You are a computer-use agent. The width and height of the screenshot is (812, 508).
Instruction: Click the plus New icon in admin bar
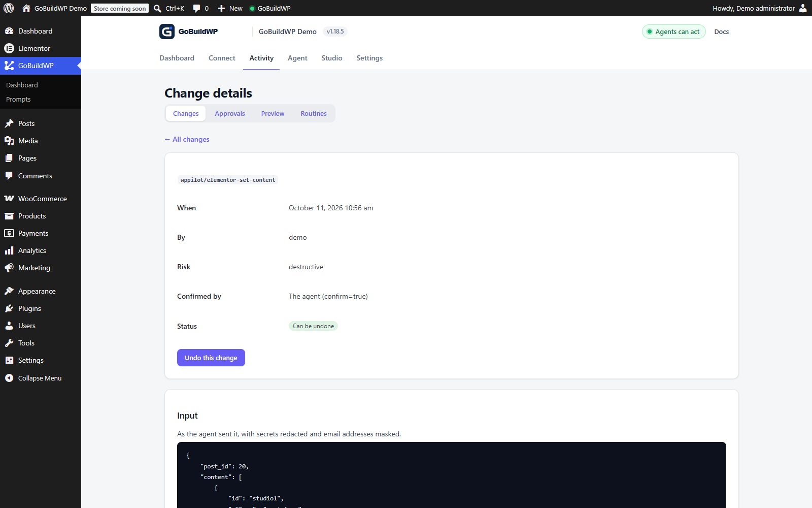pyautogui.click(x=221, y=8)
